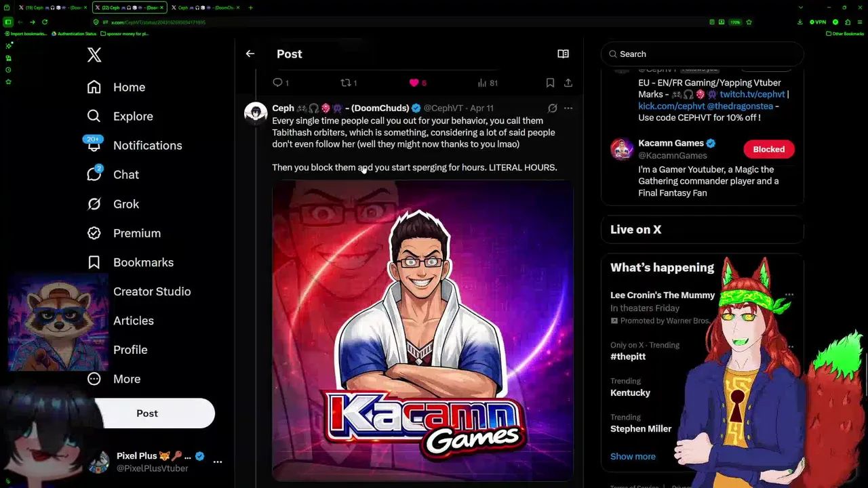Open options dots on The Mummy trend

click(x=789, y=296)
